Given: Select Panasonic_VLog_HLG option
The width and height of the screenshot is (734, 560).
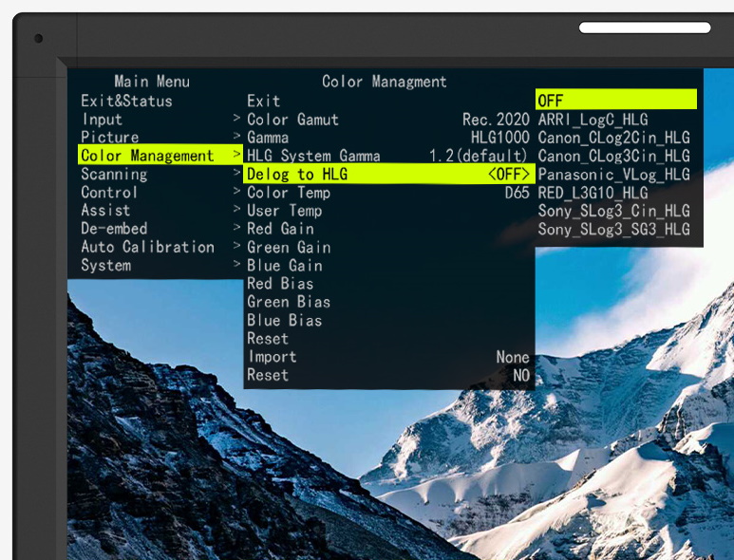Looking at the screenshot, I should tap(613, 174).
